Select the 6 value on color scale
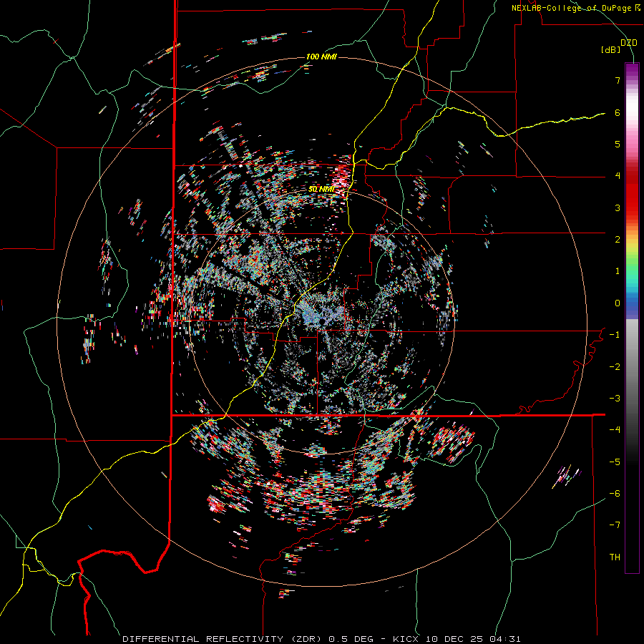 coord(618,112)
